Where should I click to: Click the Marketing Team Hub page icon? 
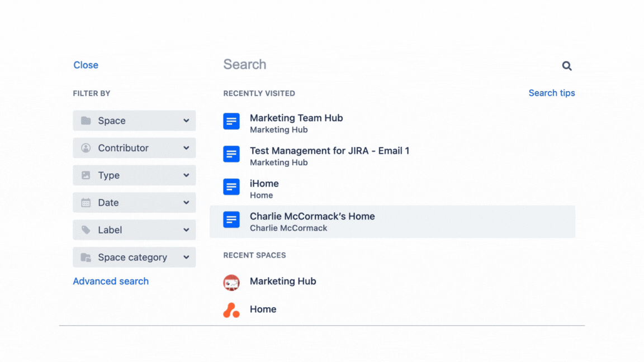(x=231, y=121)
